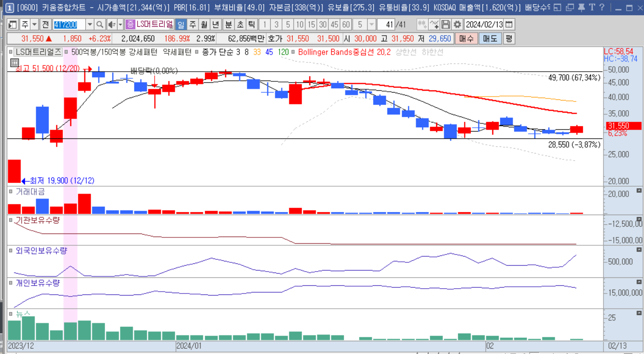This screenshot has height=354, width=644.
Task: Open dropdown arrow next to 주
Action: click(34, 24)
